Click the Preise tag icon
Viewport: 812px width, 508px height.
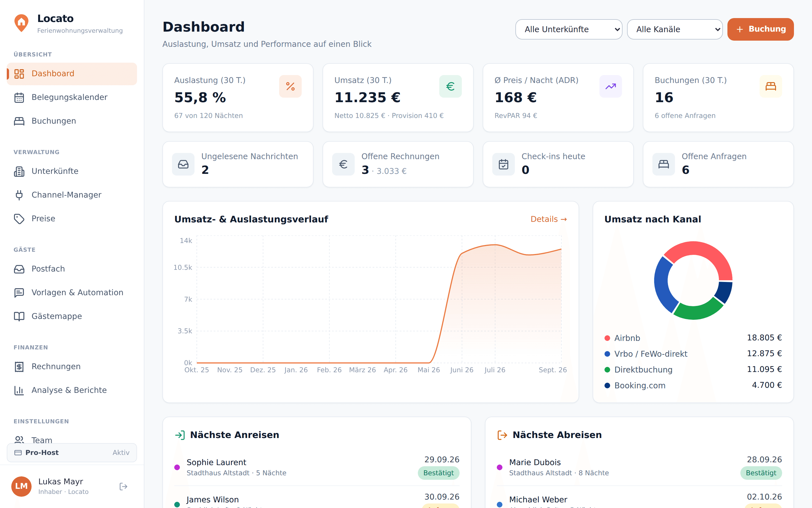19,219
